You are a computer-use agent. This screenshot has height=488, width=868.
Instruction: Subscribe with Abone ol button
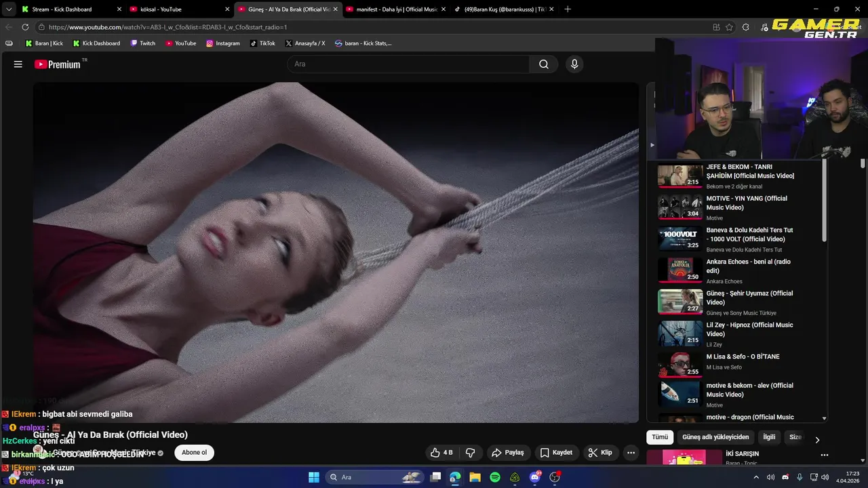coord(194,453)
